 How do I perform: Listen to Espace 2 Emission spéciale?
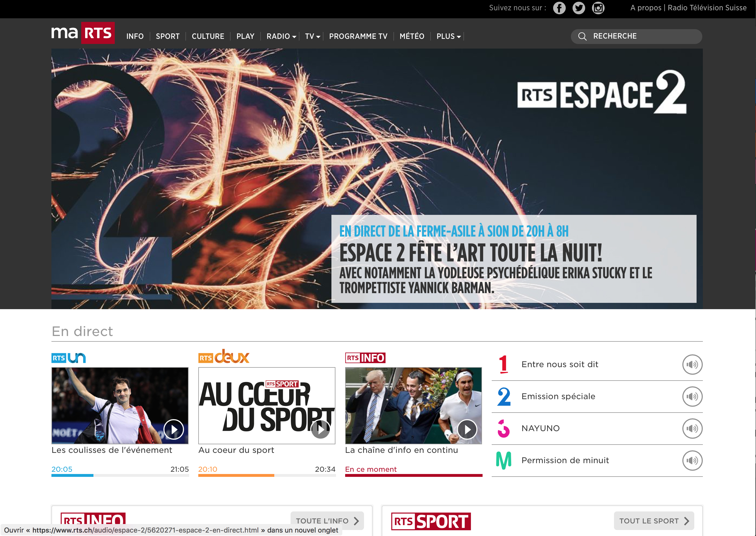click(x=692, y=396)
